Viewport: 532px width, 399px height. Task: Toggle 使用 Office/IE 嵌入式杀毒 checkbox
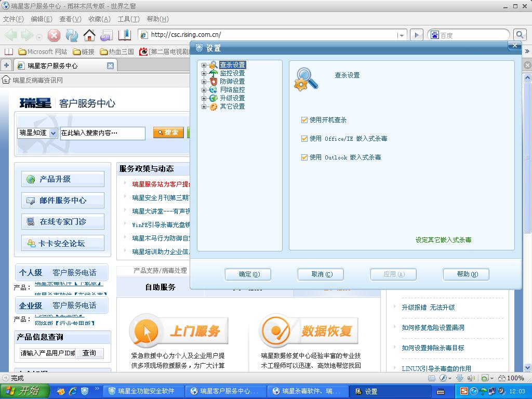coord(304,138)
